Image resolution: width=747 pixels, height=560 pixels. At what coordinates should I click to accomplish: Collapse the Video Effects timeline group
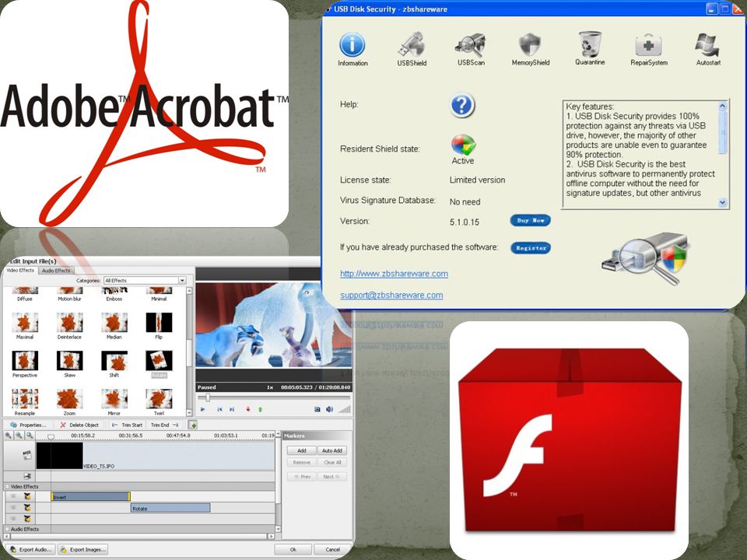click(7, 487)
